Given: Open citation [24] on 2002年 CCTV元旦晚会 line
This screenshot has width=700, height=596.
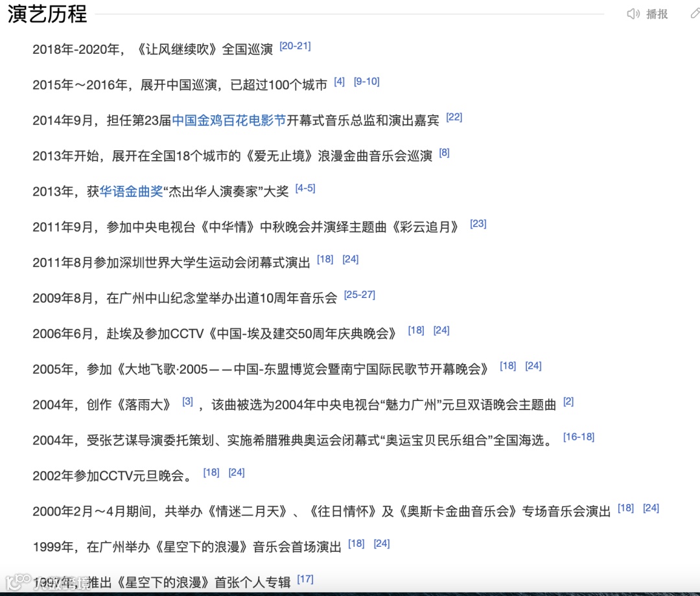Looking at the screenshot, I should pos(237,472).
